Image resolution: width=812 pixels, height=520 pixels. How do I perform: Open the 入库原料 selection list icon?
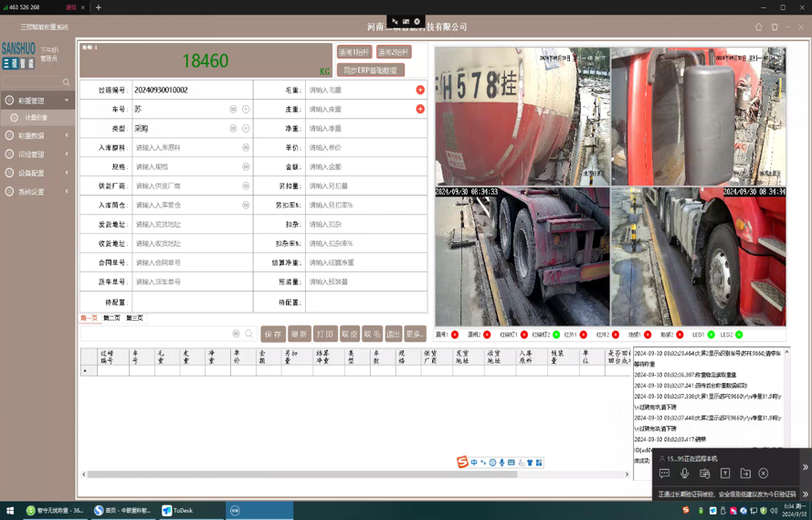[246, 147]
